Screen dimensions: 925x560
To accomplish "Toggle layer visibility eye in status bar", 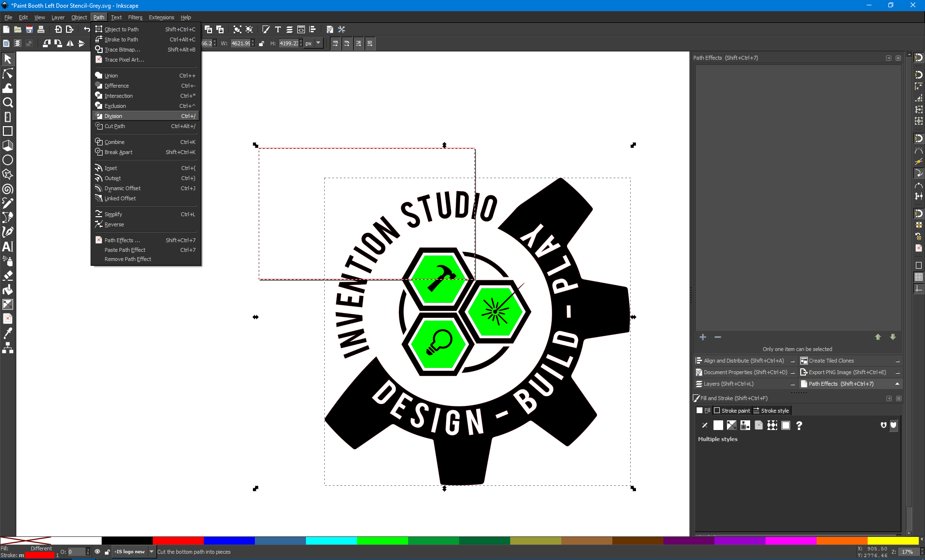I will click(x=97, y=552).
